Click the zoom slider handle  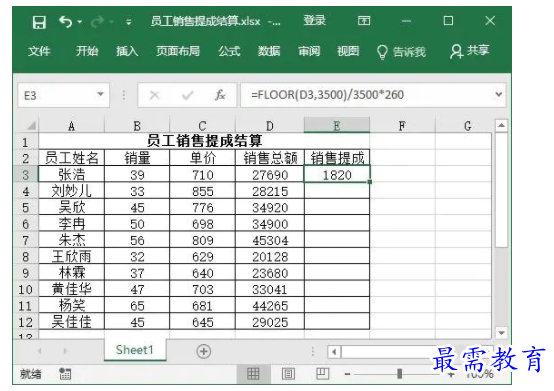point(400,374)
